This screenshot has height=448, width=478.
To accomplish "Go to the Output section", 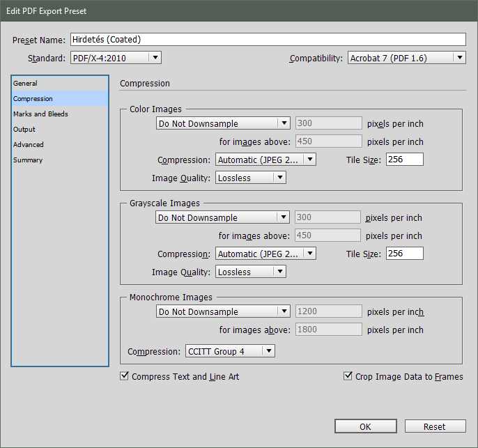I will (x=24, y=130).
